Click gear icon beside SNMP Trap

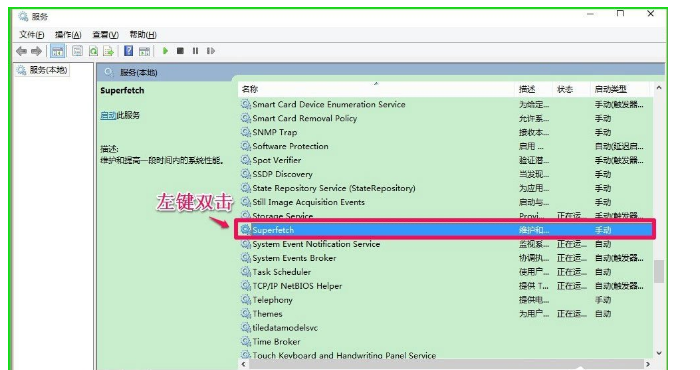tap(246, 132)
